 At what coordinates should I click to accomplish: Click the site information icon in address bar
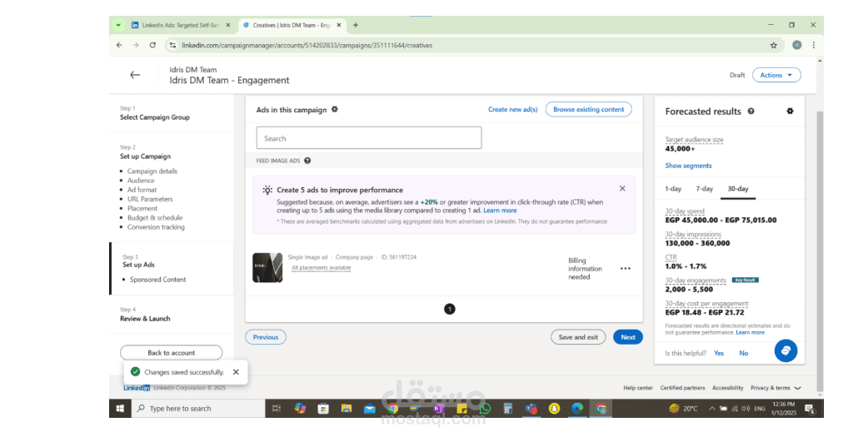tap(172, 45)
